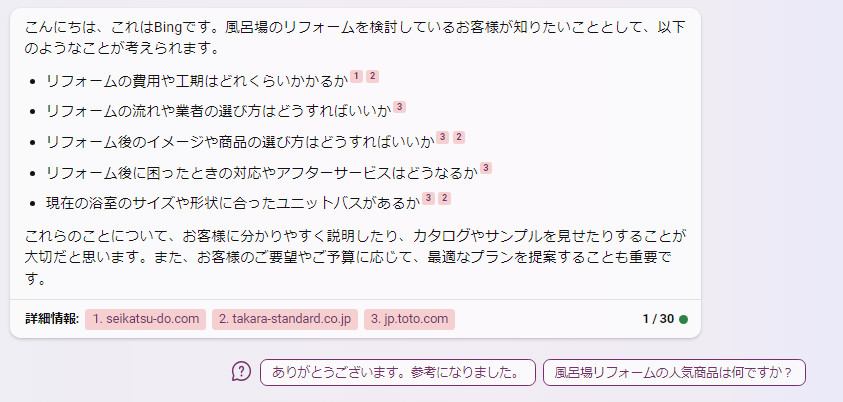Choose the ありがとうございます suggested reply
The width and height of the screenshot is (843, 402).
[398, 372]
